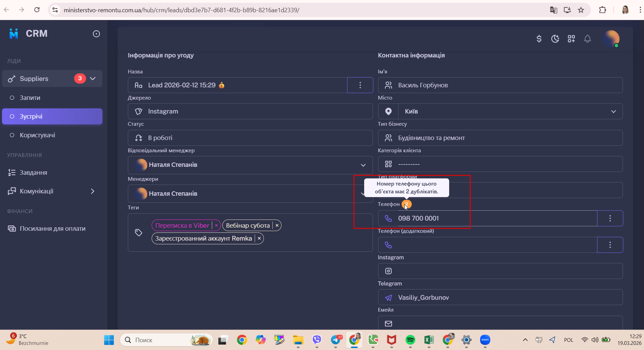Collapse the Suppliers section chevron

[93, 78]
